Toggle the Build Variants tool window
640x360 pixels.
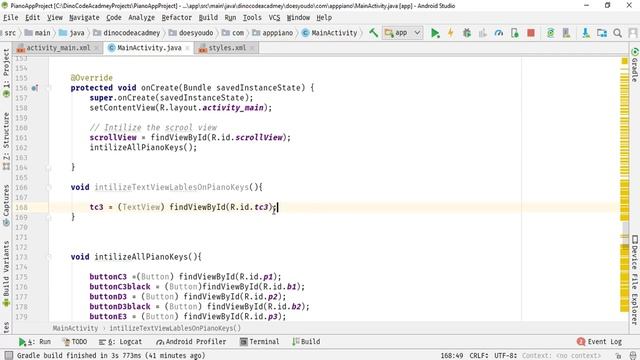coord(6,273)
